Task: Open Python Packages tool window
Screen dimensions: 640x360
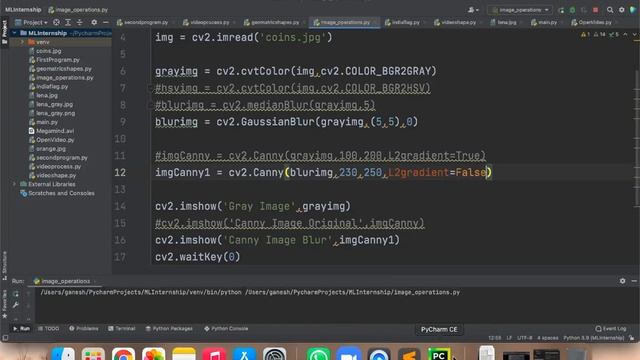Action: pos(169,329)
